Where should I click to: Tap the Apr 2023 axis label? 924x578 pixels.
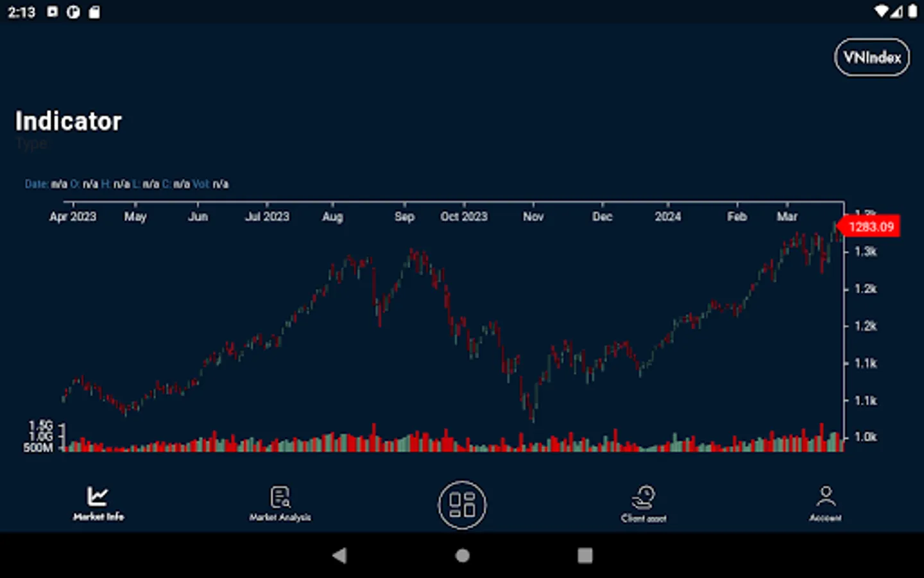coord(73,216)
